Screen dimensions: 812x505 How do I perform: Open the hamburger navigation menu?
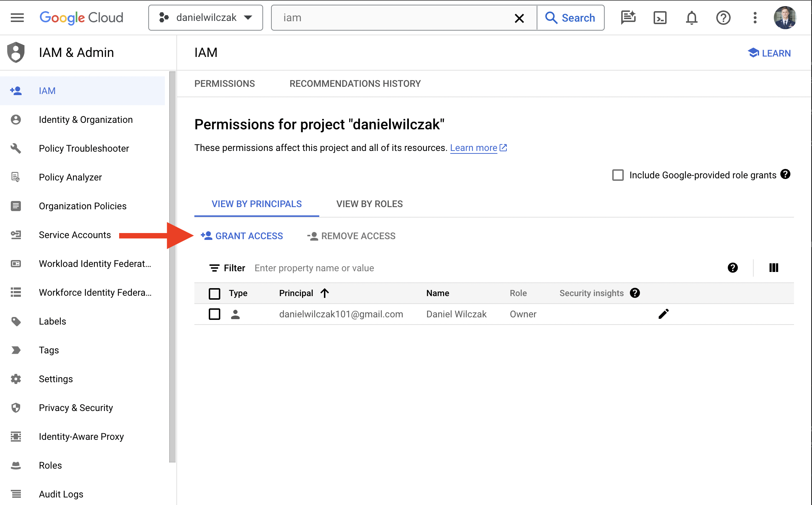pyautogui.click(x=17, y=18)
